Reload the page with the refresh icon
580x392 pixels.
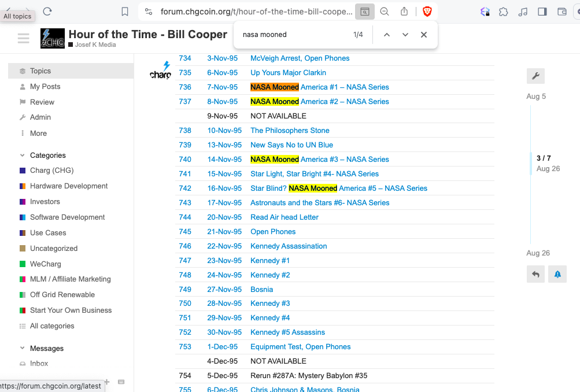point(47,12)
